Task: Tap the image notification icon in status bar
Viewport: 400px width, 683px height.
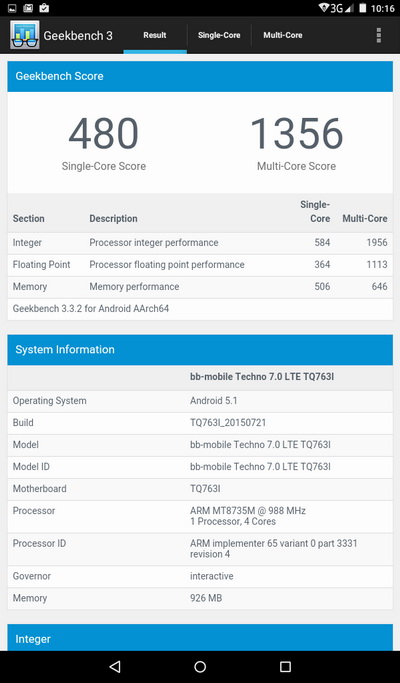Action: coord(12,8)
